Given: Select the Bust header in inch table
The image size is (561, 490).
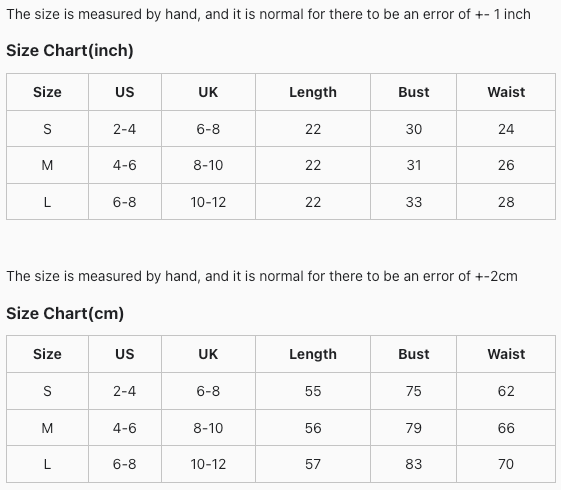Looking at the screenshot, I should [413, 92].
